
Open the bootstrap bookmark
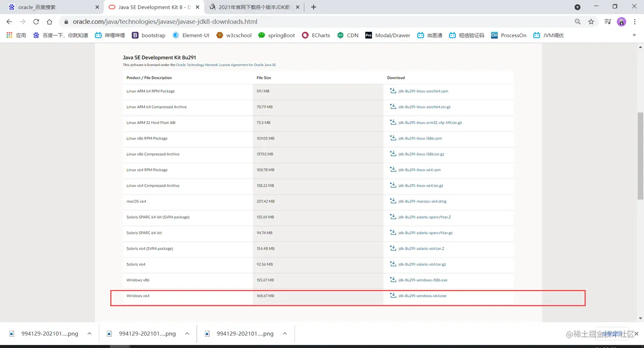coord(148,35)
